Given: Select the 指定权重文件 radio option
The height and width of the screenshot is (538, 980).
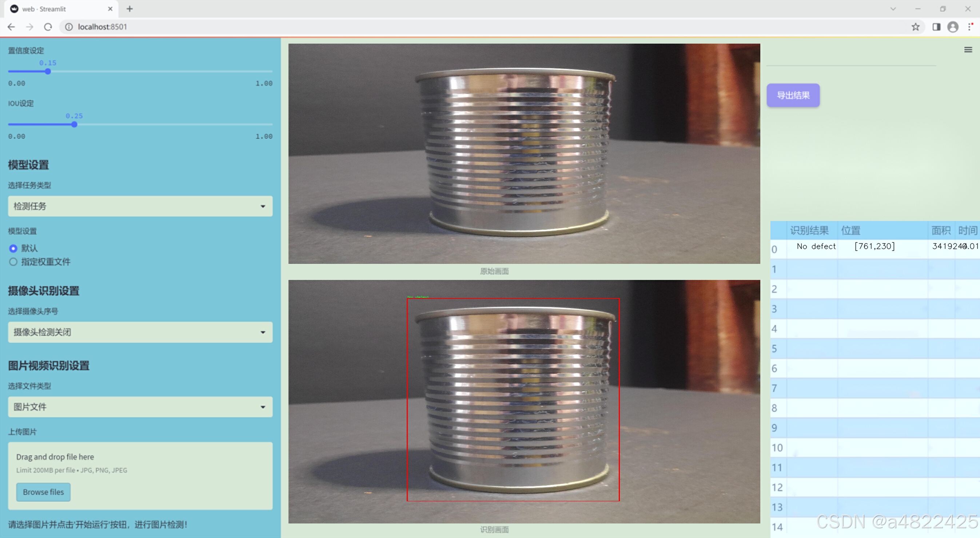Looking at the screenshot, I should (x=13, y=262).
